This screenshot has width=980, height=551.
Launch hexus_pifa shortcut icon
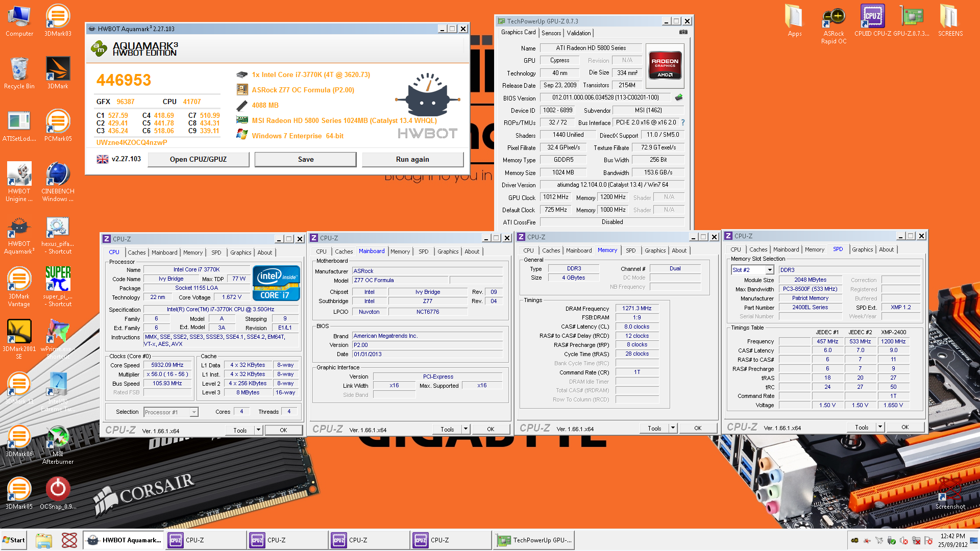pos(58,235)
